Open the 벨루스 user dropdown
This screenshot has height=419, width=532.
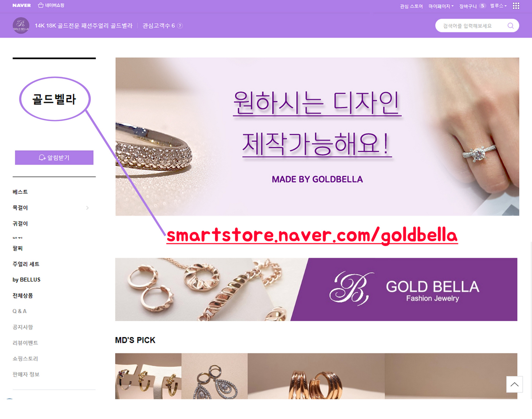[498, 6]
